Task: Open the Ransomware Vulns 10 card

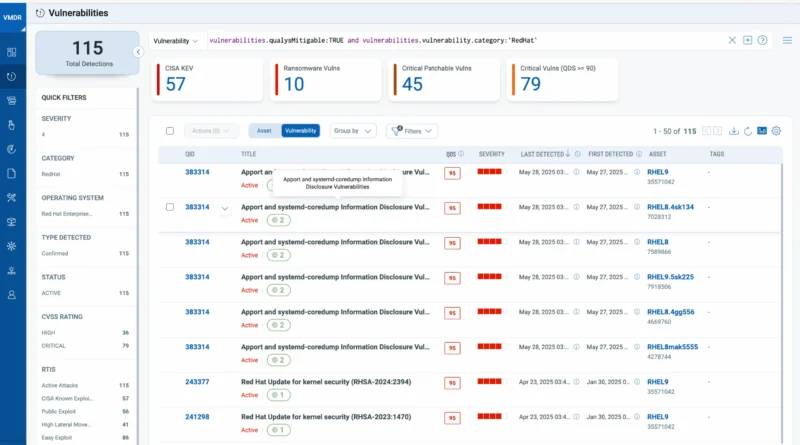Action: pos(326,79)
